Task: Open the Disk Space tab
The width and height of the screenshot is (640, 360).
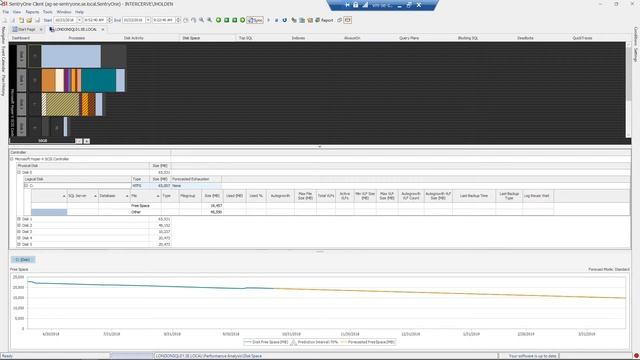Action: click(x=191, y=38)
